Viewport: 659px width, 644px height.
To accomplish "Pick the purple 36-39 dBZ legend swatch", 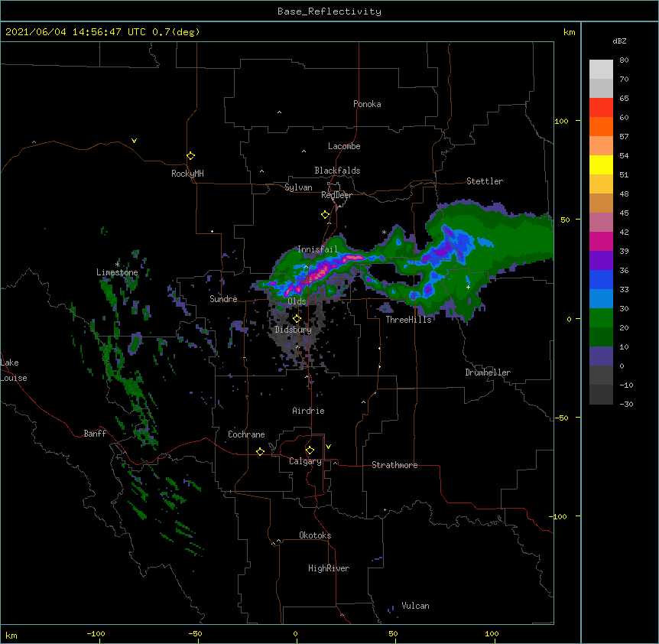I will point(601,261).
